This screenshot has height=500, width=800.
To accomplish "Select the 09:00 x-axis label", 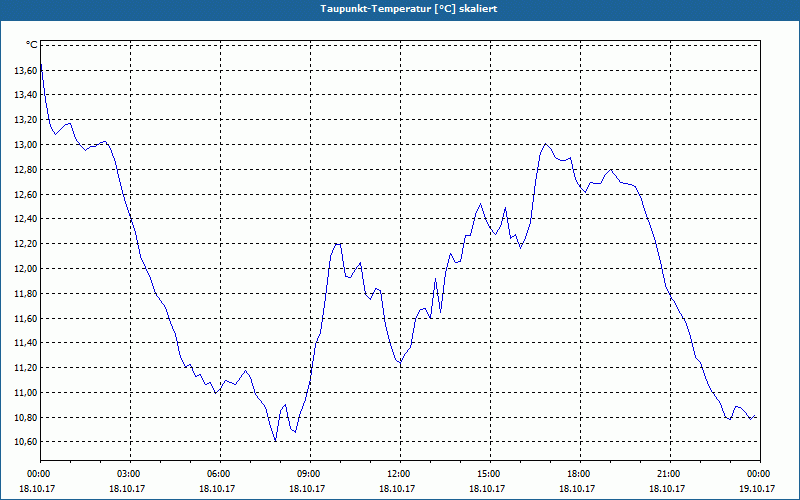I will (310, 474).
